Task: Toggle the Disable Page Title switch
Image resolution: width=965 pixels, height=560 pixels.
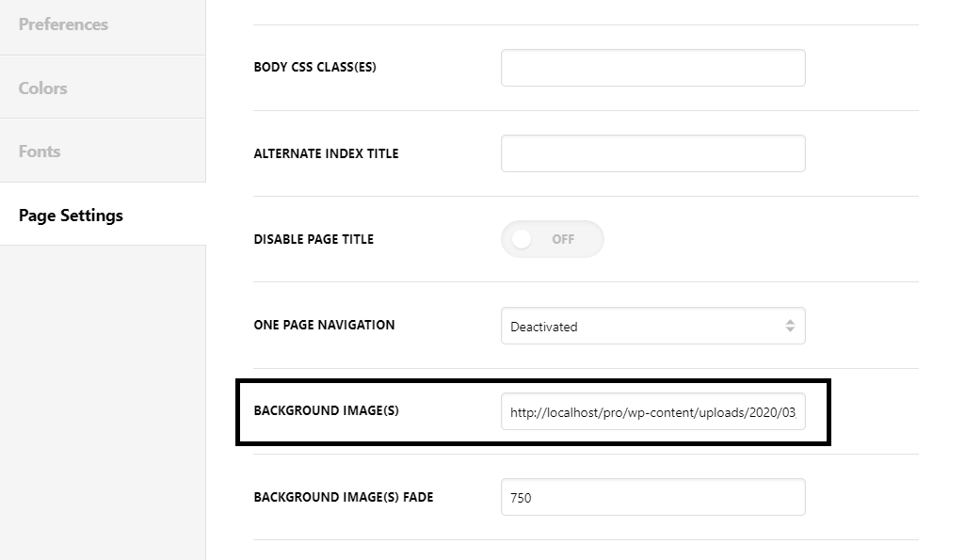Action: pyautogui.click(x=552, y=239)
